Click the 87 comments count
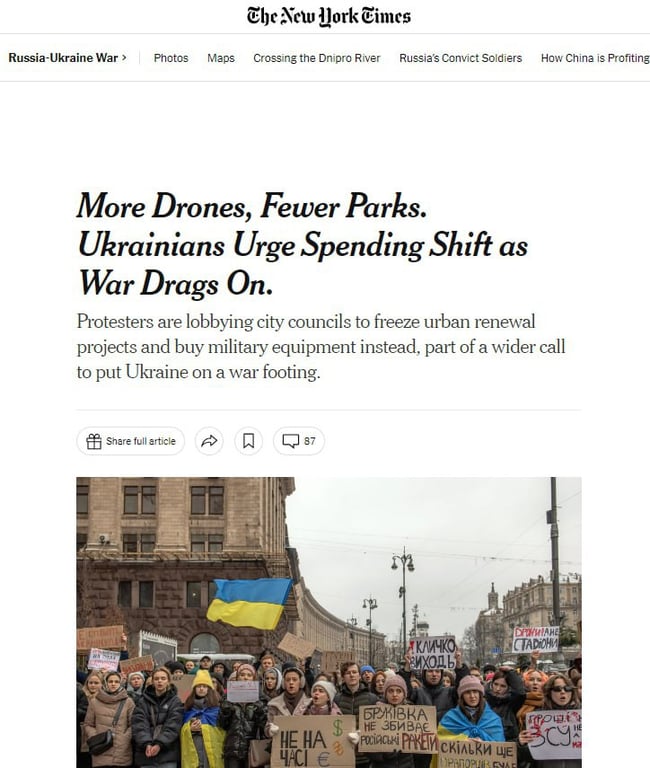The height and width of the screenshot is (768, 650). tap(310, 441)
